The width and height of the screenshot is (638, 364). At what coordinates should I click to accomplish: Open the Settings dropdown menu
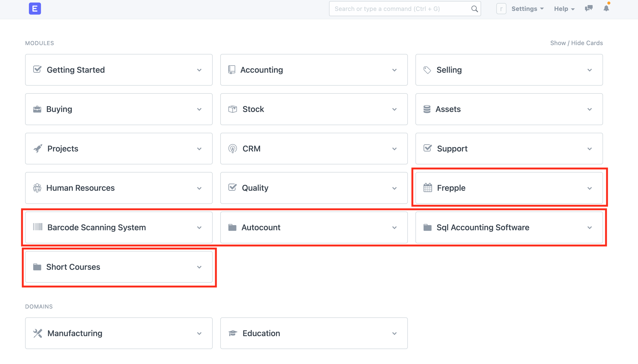click(x=527, y=9)
